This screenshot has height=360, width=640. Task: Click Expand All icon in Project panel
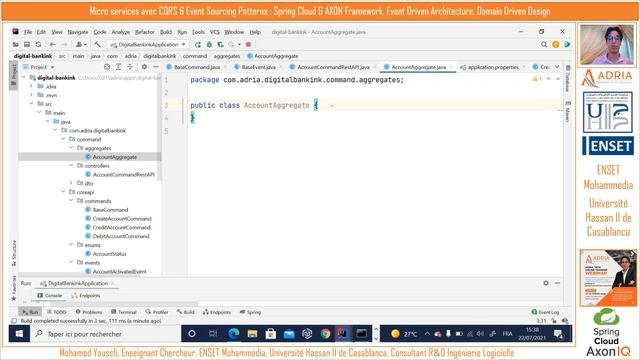118,67
